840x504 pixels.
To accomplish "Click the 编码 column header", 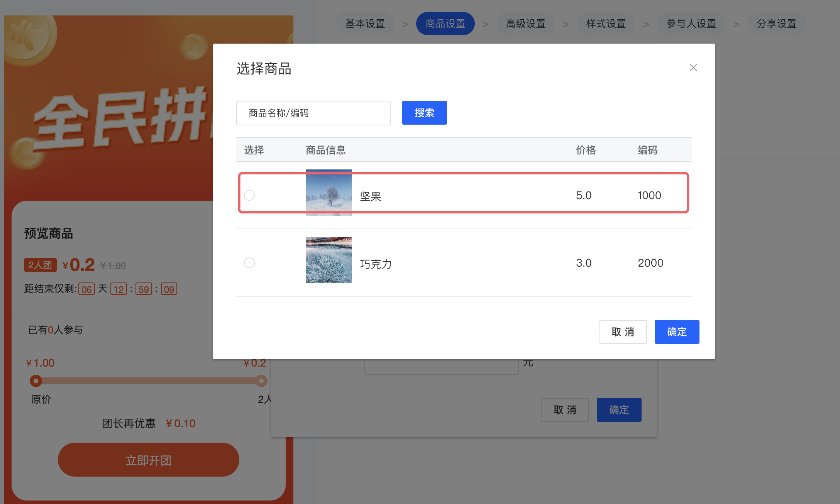I will [x=647, y=150].
